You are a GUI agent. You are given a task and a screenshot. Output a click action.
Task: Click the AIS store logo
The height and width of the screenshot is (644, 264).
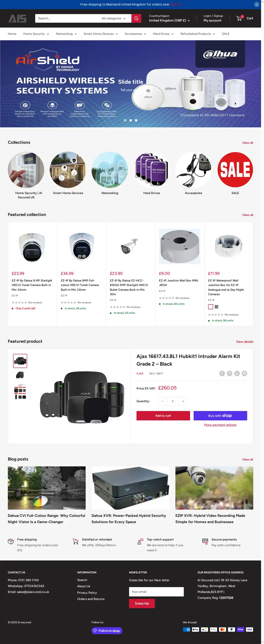coord(17,19)
